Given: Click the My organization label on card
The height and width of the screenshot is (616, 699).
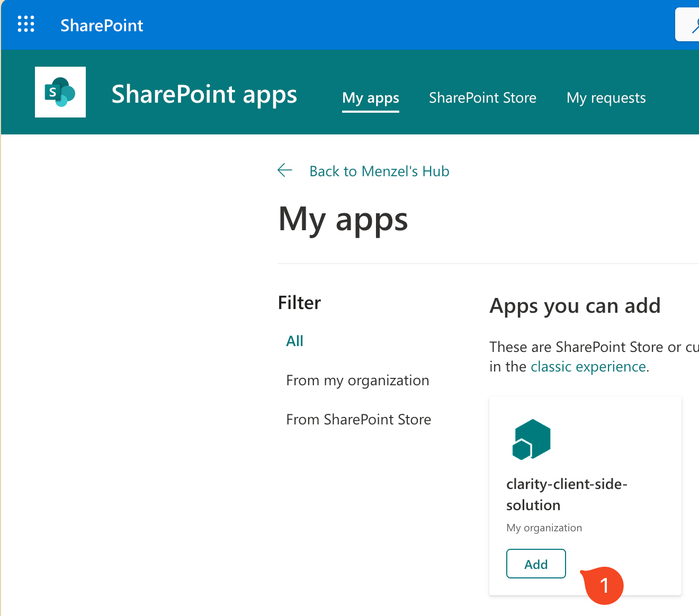Looking at the screenshot, I should [544, 528].
